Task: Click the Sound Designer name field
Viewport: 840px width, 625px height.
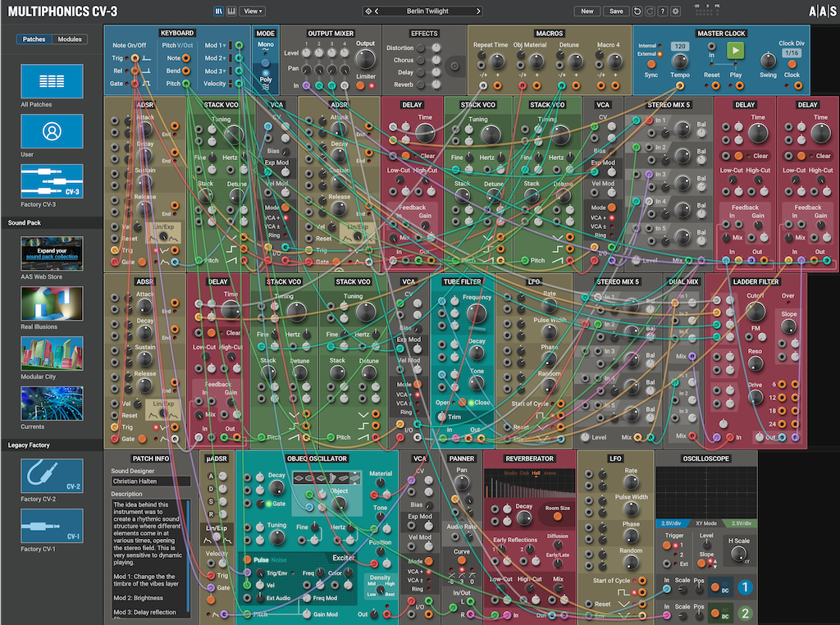Action: coord(151,481)
